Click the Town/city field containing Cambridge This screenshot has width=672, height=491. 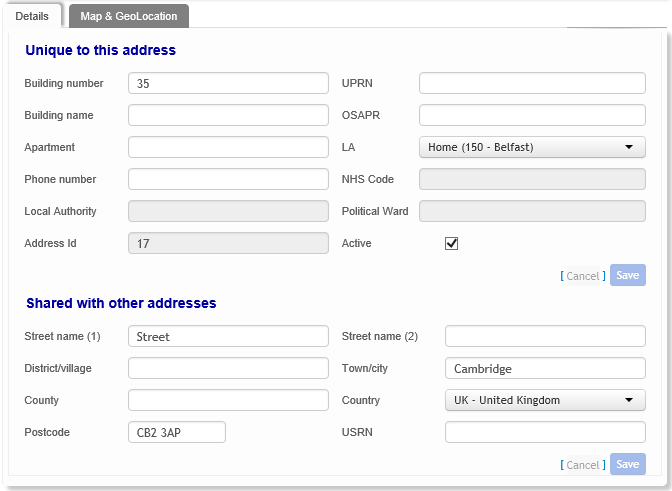[545, 368]
